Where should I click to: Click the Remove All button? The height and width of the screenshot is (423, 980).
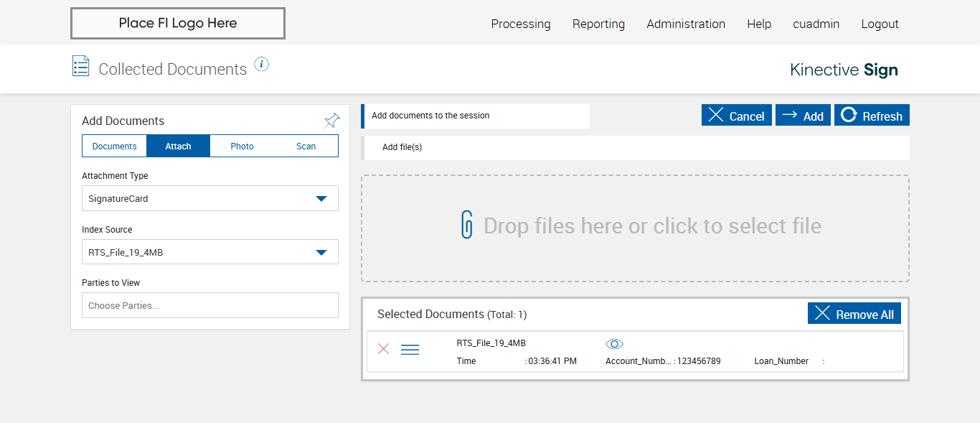point(854,314)
